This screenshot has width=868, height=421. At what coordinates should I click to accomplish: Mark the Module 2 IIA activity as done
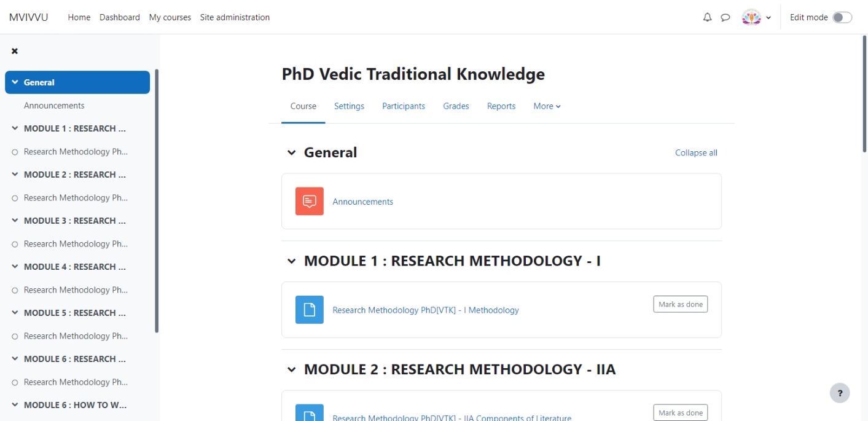(x=680, y=412)
